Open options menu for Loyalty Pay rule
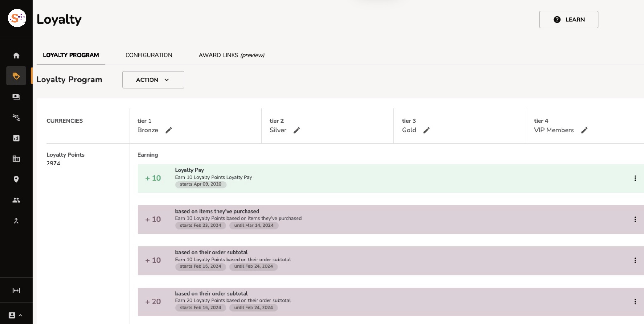Screen dimensions: 644x324 click(635, 178)
